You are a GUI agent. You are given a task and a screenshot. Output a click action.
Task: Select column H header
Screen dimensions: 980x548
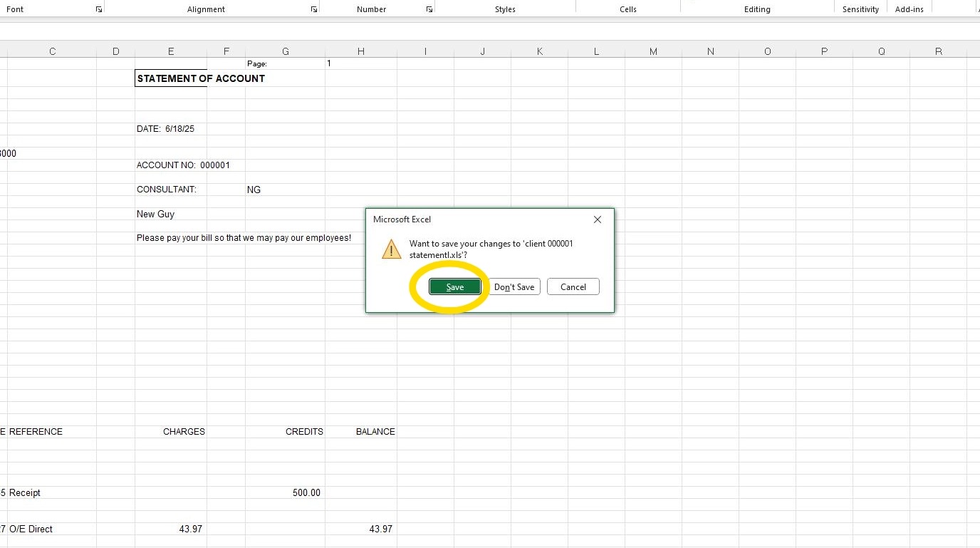tap(361, 51)
